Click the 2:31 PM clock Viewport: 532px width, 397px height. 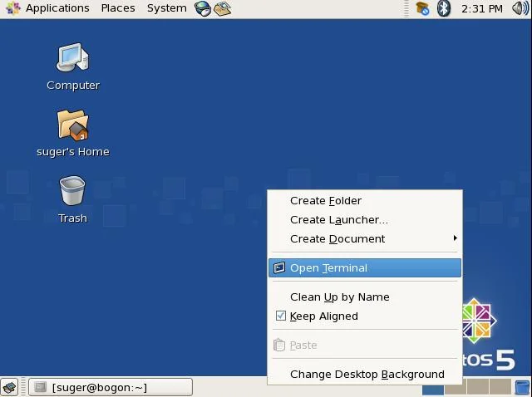pyautogui.click(x=482, y=8)
